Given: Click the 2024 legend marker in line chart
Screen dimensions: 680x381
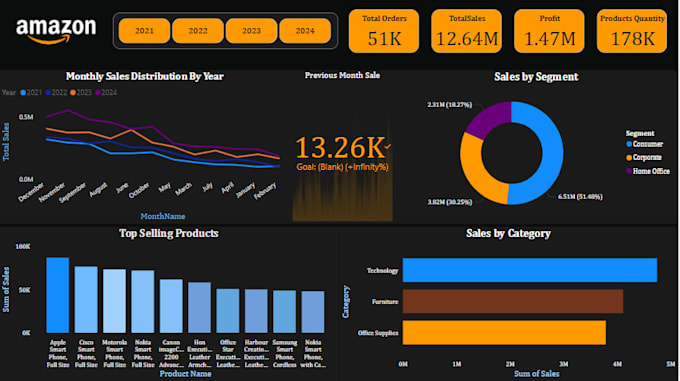Looking at the screenshot, I should pos(98,92).
